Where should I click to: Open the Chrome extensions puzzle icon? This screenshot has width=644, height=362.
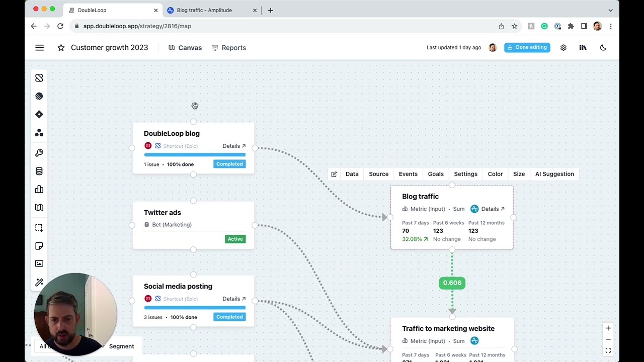point(571,26)
